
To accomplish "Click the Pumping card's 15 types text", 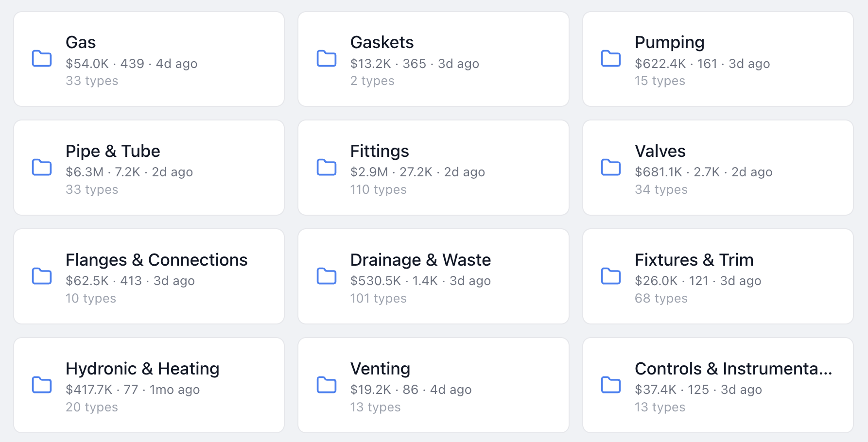I will 660,81.
